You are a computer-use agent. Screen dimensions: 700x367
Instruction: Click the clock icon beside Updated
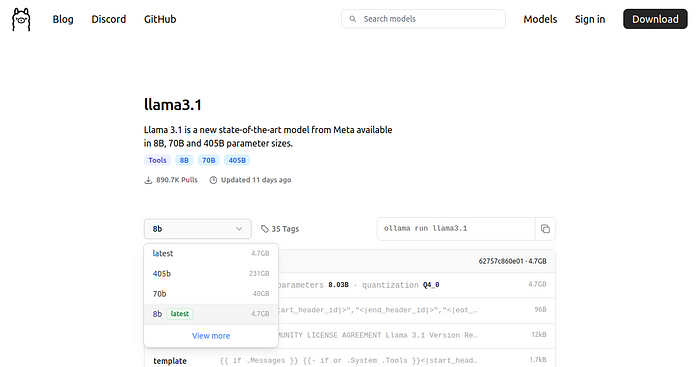pos(213,180)
